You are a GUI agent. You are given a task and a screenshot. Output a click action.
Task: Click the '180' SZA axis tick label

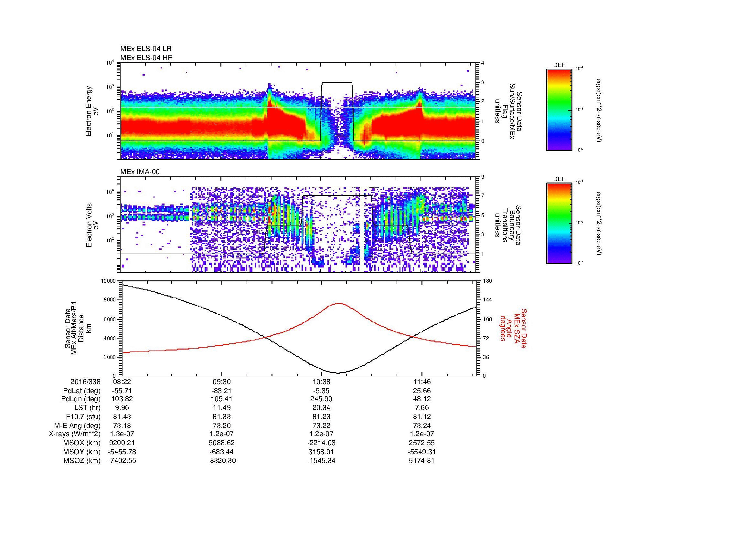point(487,281)
